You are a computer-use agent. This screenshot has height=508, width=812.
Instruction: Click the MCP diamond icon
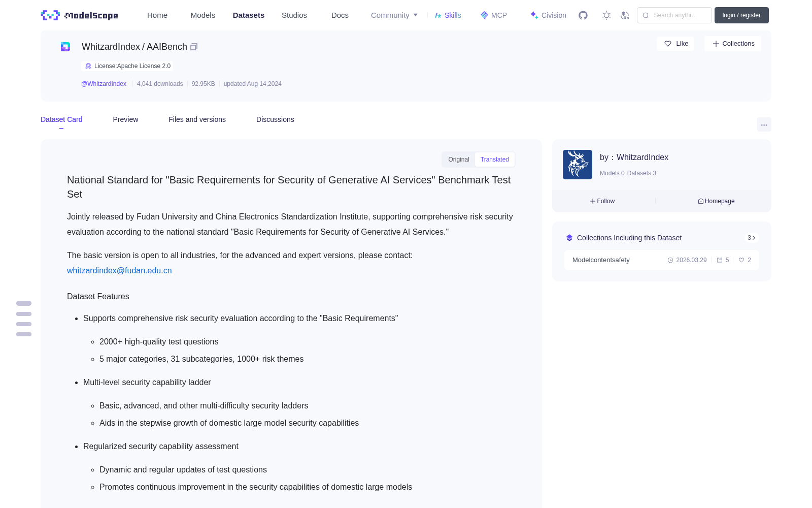(x=484, y=15)
